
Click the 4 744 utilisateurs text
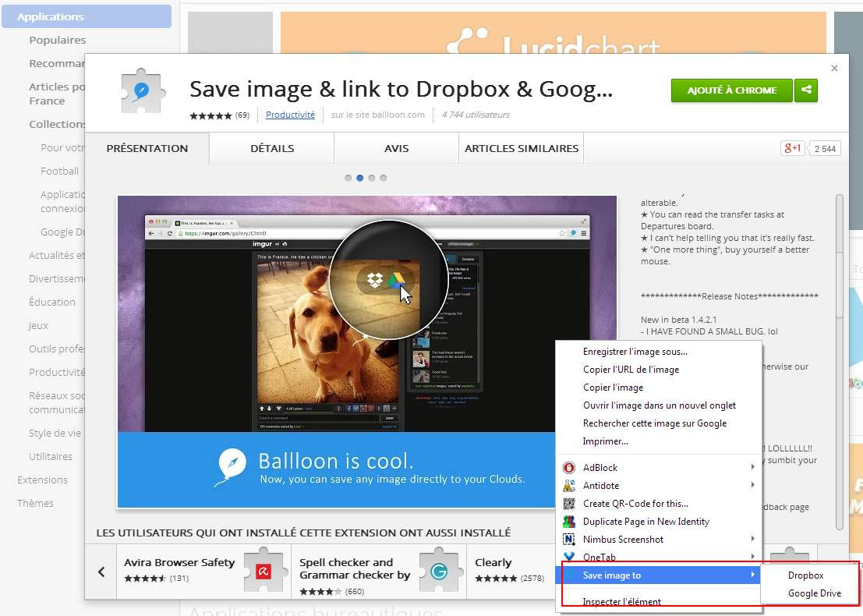(x=476, y=115)
